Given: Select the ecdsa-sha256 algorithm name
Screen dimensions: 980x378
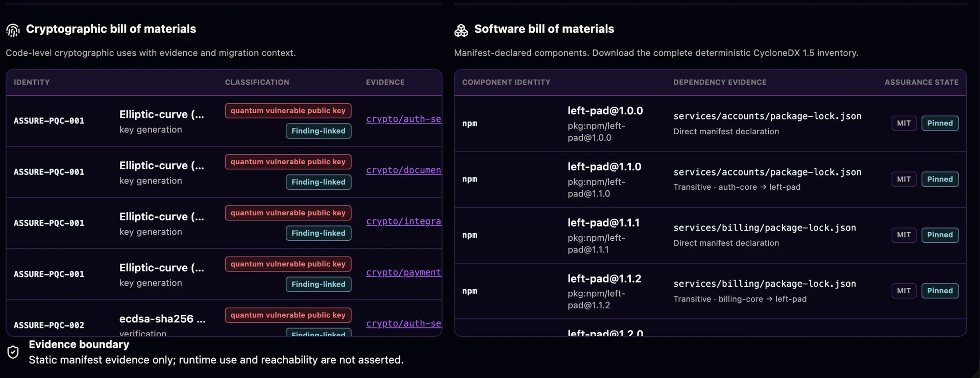Looking at the screenshot, I should [x=162, y=319].
